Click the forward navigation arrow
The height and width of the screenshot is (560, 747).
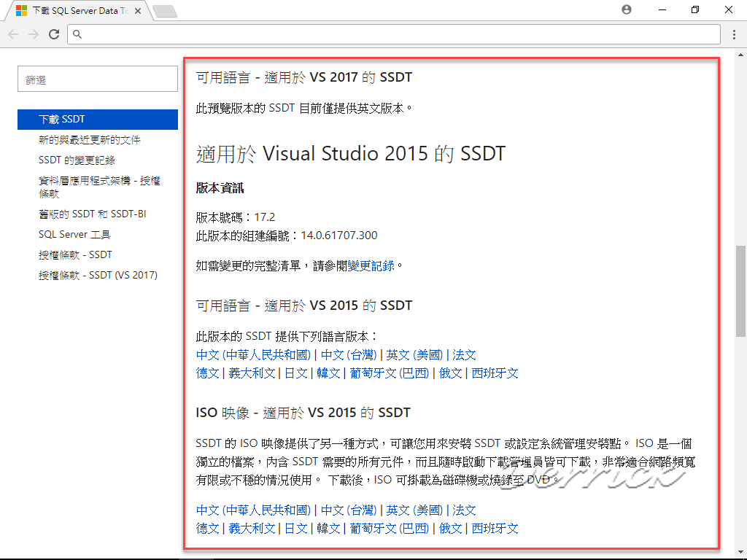[34, 34]
